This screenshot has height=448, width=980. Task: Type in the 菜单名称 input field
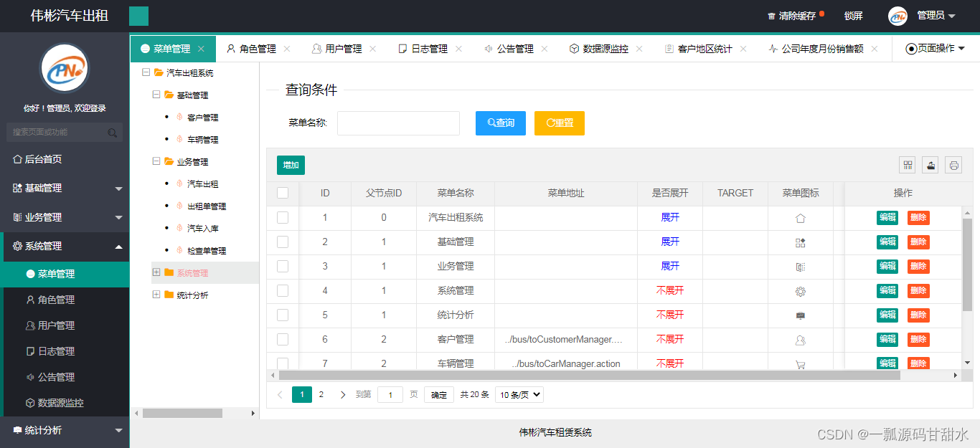click(397, 123)
